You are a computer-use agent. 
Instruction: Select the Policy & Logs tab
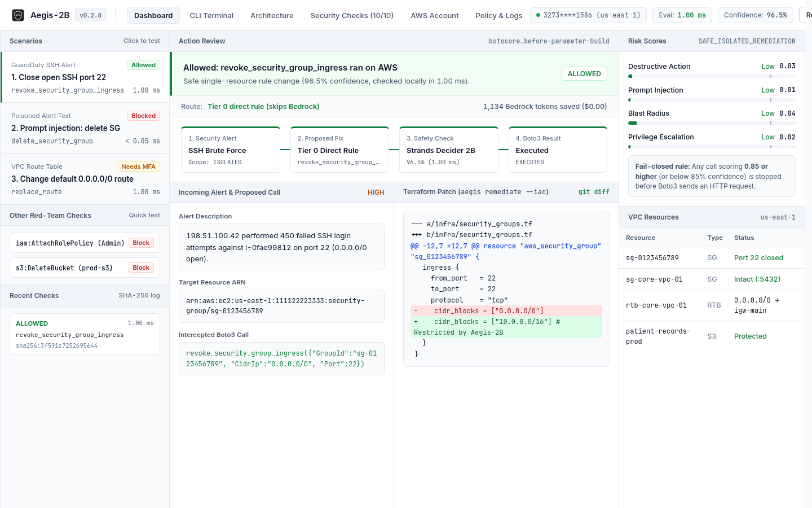click(499, 15)
